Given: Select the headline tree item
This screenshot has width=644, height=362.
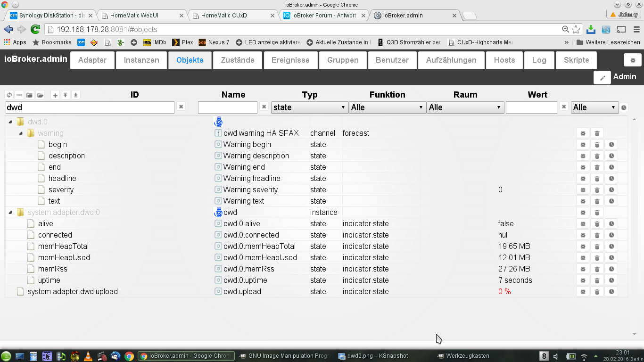Looking at the screenshot, I should (62, 179).
